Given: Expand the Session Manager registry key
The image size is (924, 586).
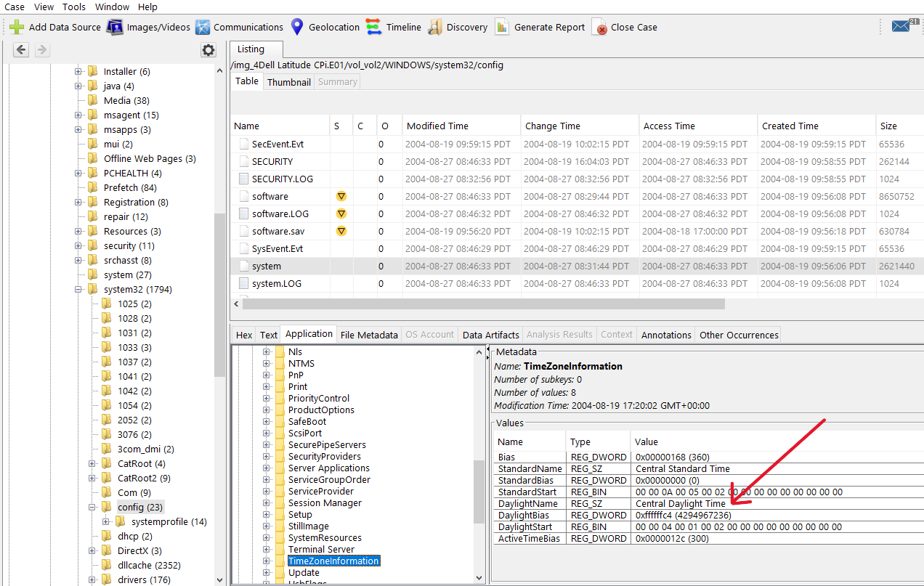Looking at the screenshot, I should pos(267,503).
